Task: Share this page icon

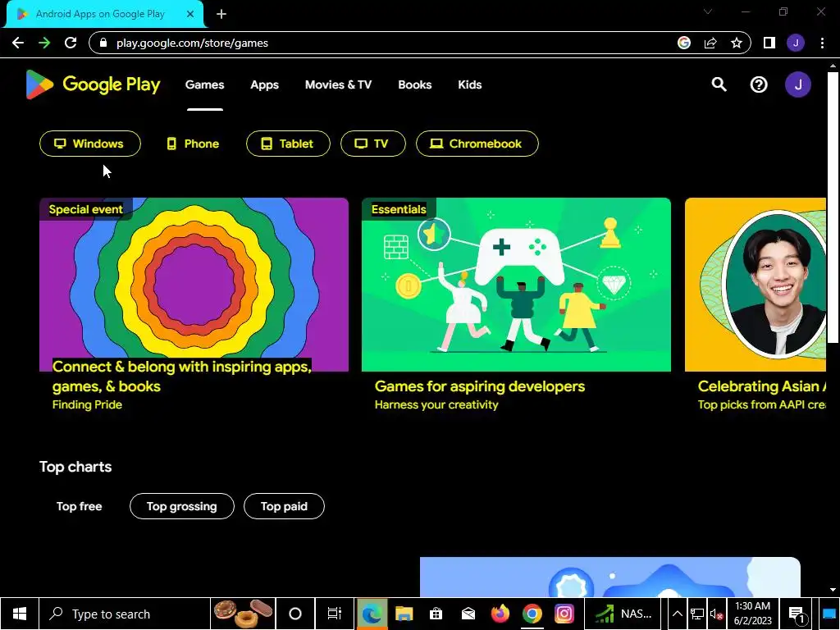Action: [x=710, y=43]
